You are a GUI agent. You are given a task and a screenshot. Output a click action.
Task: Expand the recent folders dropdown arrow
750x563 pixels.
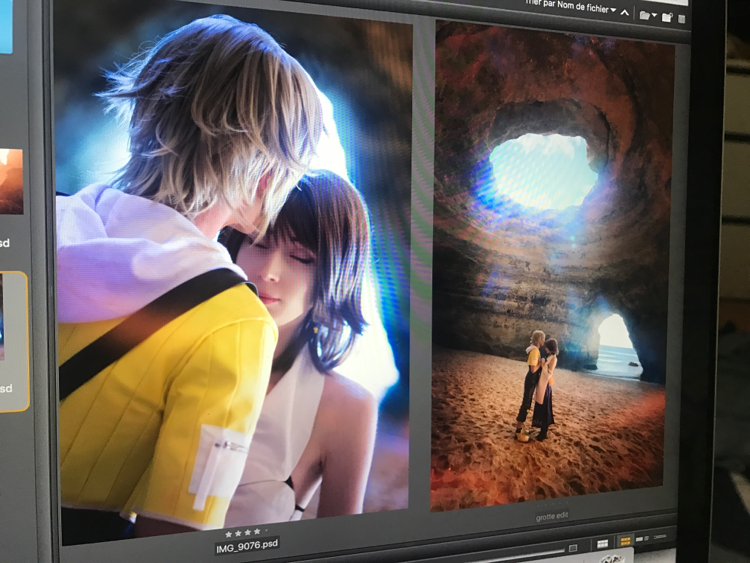[x=654, y=16]
